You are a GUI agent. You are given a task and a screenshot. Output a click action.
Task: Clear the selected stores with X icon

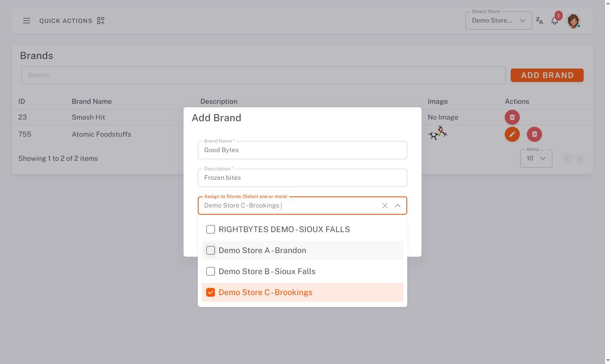(x=385, y=206)
